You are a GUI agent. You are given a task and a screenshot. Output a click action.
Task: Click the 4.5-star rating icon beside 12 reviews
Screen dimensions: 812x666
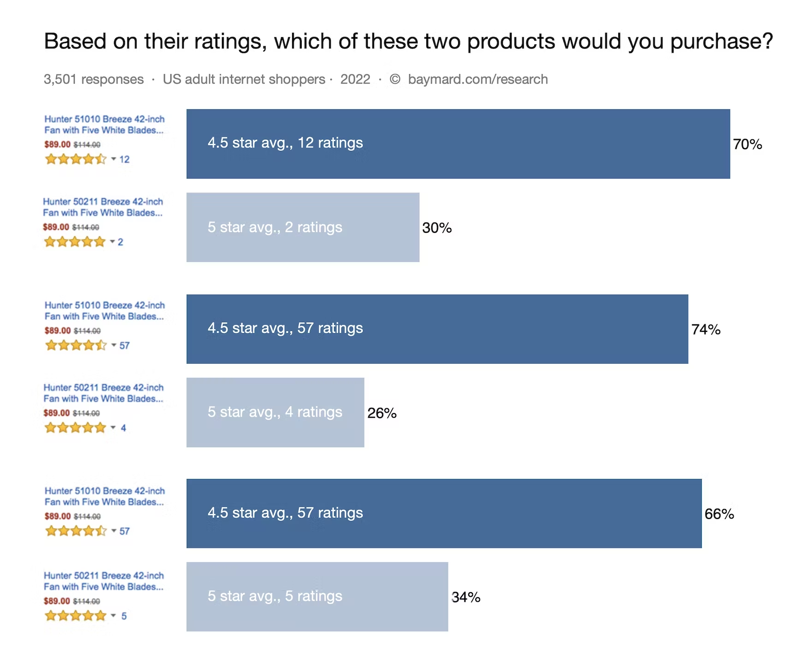[x=76, y=159]
